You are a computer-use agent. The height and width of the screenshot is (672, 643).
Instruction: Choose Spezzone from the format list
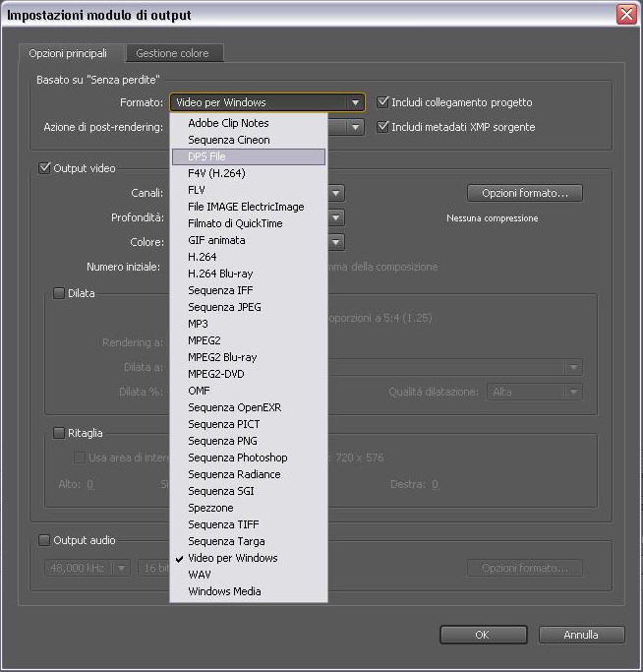[249, 508]
